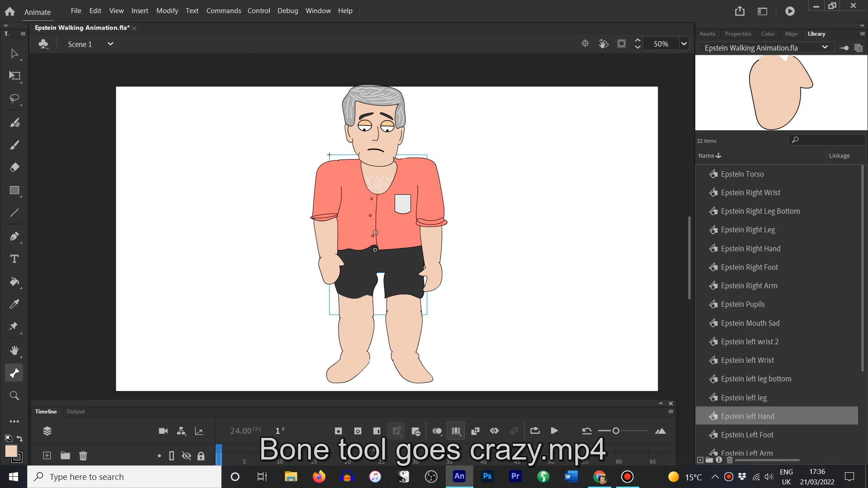The width and height of the screenshot is (868, 488).
Task: Toggle onion skin in the timeline
Action: 437,431
